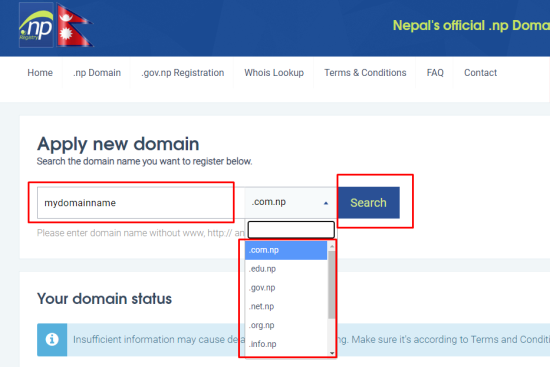This screenshot has height=367, width=550.
Task: Open .gov.np Registration menu item
Action: 182,73
